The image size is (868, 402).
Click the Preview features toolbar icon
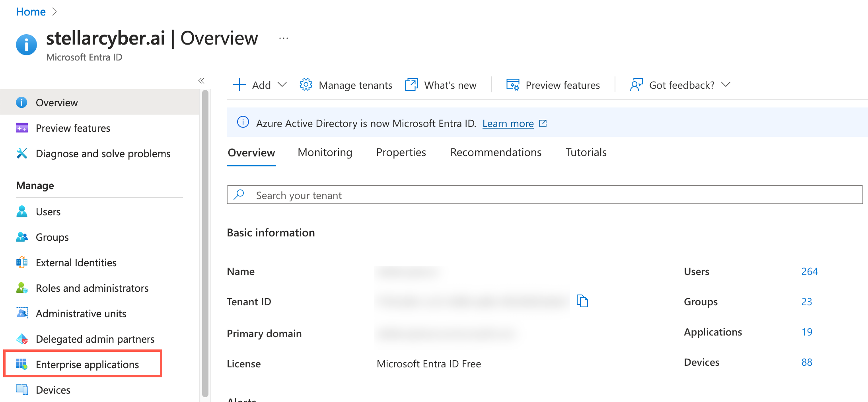[512, 85]
